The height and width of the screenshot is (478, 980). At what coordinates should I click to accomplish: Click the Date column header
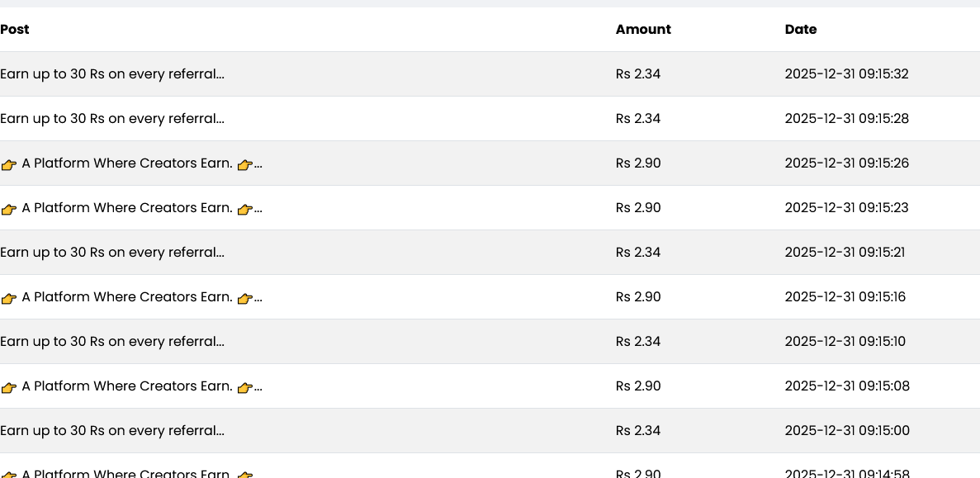(801, 30)
